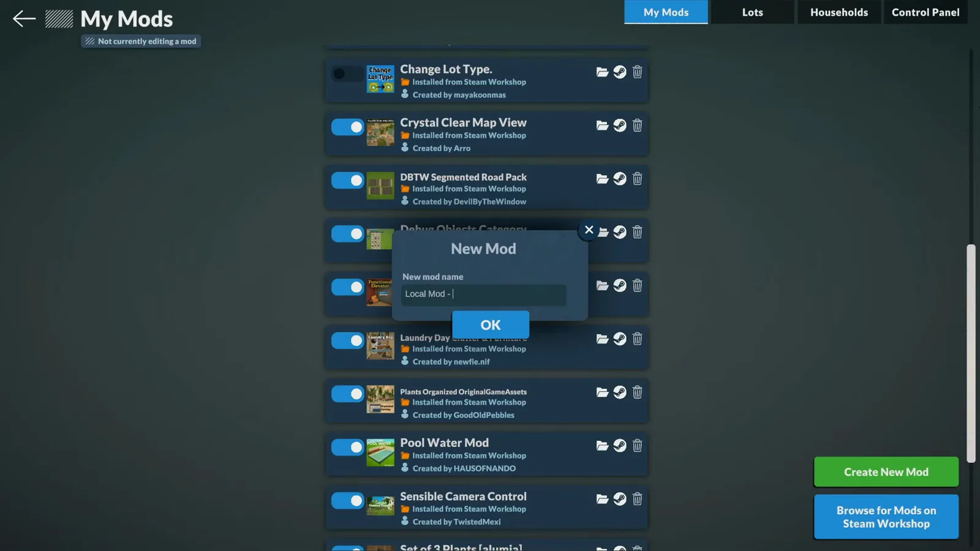
Task: Disable Crystal Clear Map View toggle
Action: coord(347,127)
